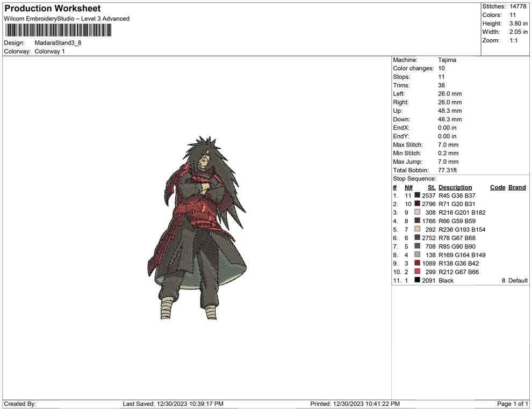Click the Min Stitch value '0.2 mm'
Viewport: 532px width, 409px height.
click(x=448, y=153)
